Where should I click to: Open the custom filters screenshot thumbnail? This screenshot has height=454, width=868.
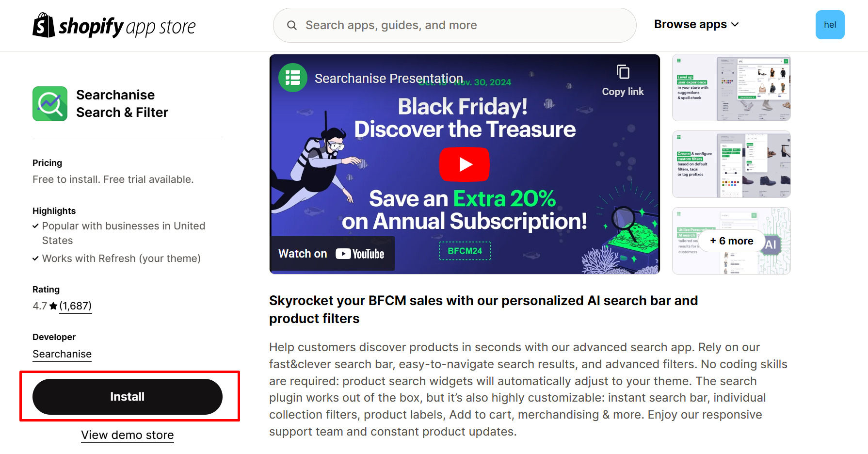point(731,164)
